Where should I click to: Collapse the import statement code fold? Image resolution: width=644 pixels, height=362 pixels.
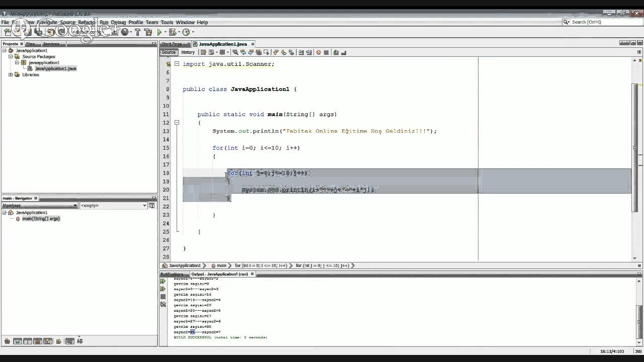tap(177, 64)
